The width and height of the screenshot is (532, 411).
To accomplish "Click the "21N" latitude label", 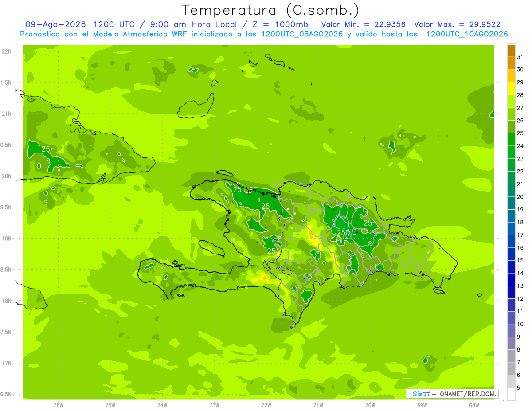I will pos(7,114).
